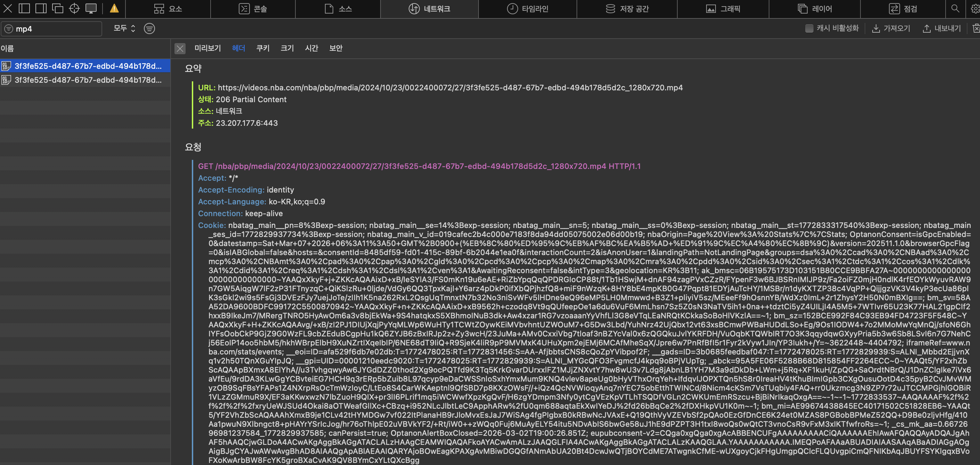Switch to the 콘솔 tab
The width and height of the screenshot is (980, 465).
coord(253,9)
